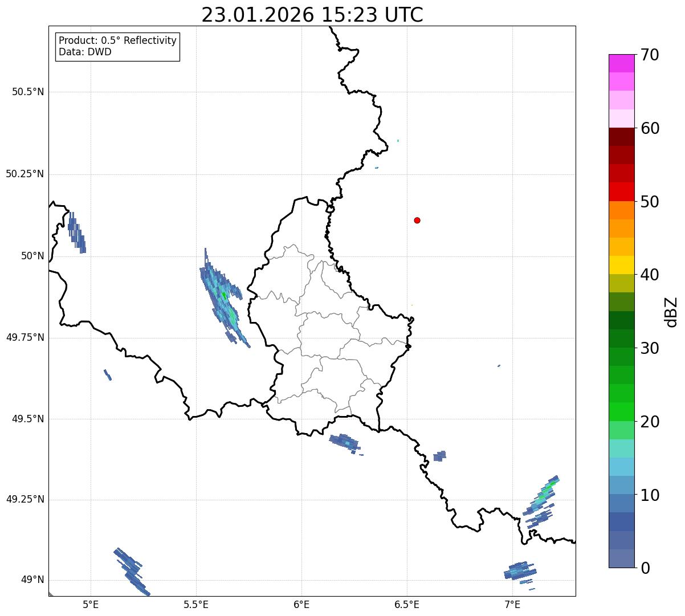Screen dimensions: 685x616
Task: Click the 50°N latitude label
Action: click(x=32, y=256)
